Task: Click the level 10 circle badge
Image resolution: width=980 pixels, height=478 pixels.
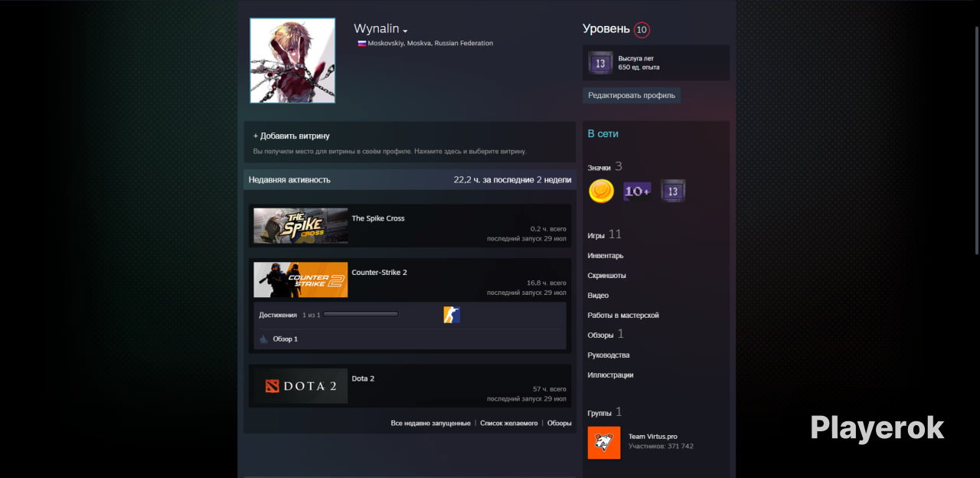Action: pyautogui.click(x=642, y=30)
